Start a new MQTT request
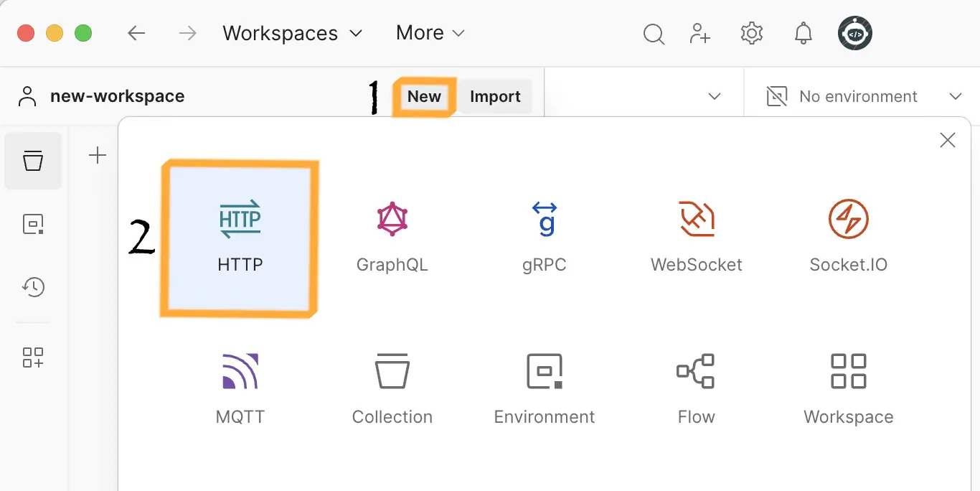The image size is (980, 491). (240, 389)
